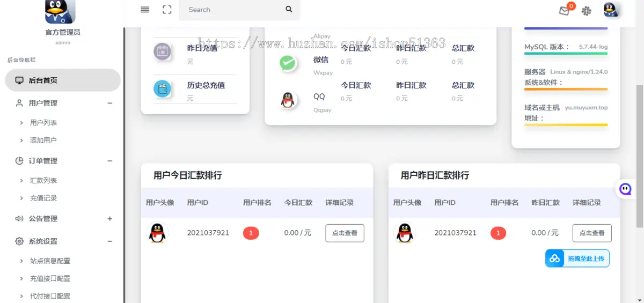The width and height of the screenshot is (644, 303).
Task: Collapse the 用户管理 section minus toggle
Action: pos(109,103)
